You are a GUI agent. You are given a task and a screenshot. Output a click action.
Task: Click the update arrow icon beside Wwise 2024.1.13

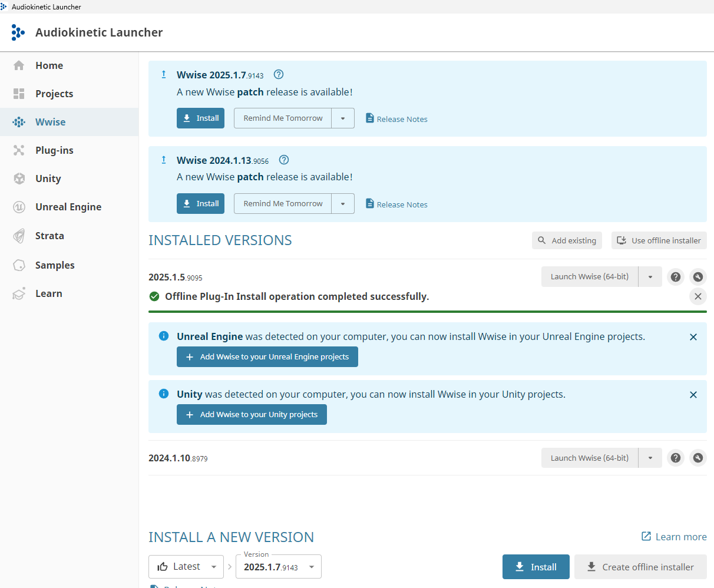coord(164,160)
